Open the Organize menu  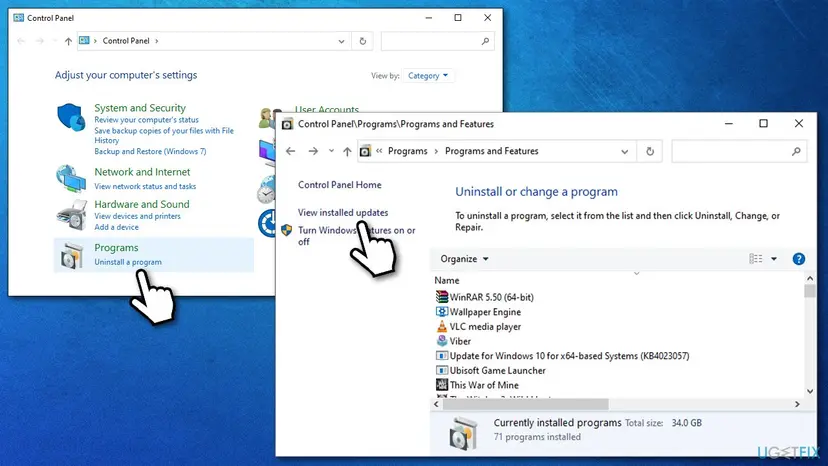[464, 259]
